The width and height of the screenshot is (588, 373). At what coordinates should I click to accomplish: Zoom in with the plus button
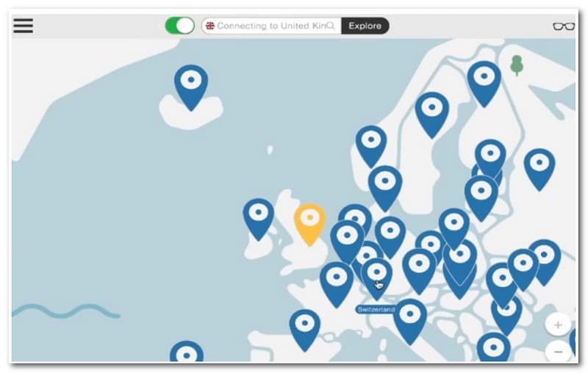(x=558, y=325)
